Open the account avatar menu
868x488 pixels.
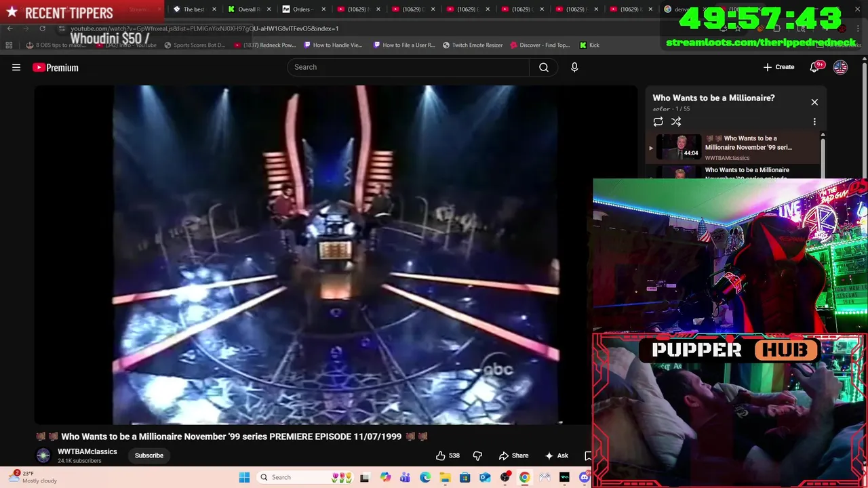[840, 67]
